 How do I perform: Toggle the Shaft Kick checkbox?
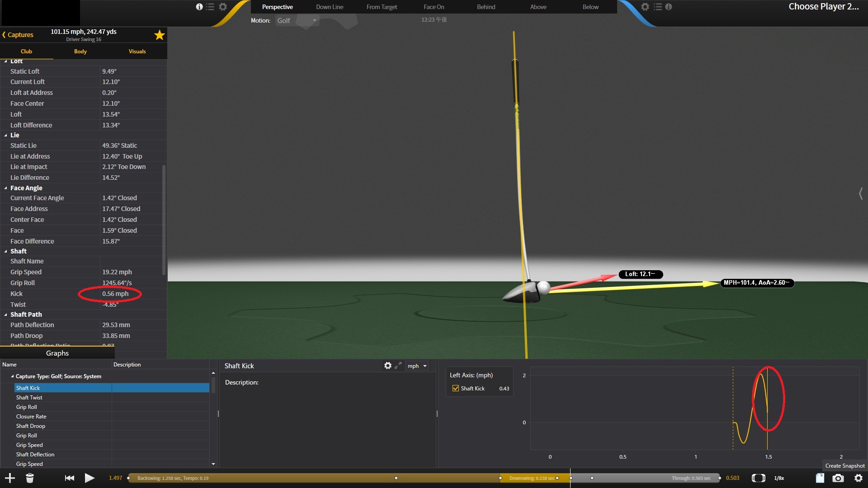pos(456,388)
